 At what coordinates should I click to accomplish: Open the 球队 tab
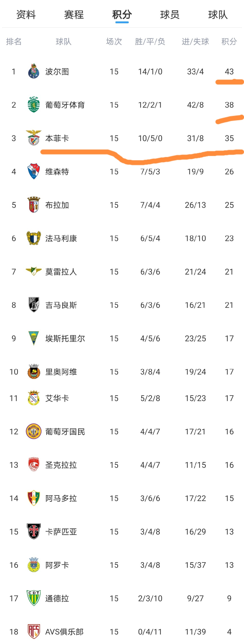[218, 14]
